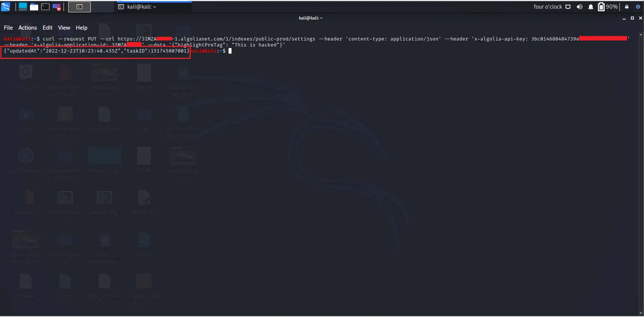Viewport: 644px width, 317px height.
Task: Select the highlighted workspace in the pager
Action: click(x=79, y=7)
